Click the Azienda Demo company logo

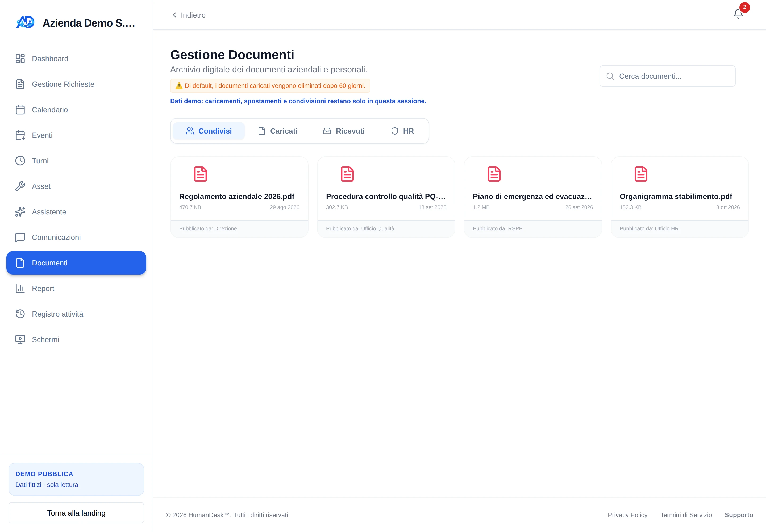tap(25, 22)
